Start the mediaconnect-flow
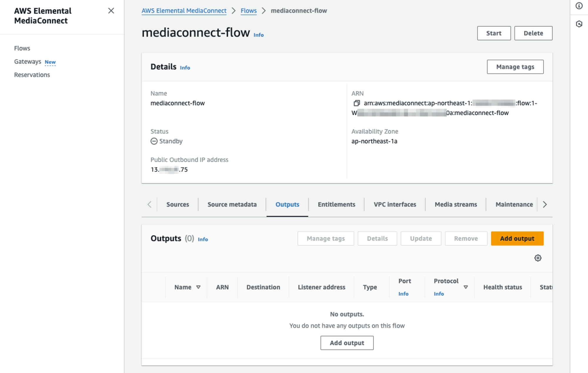The width and height of the screenshot is (588, 373). click(x=494, y=33)
